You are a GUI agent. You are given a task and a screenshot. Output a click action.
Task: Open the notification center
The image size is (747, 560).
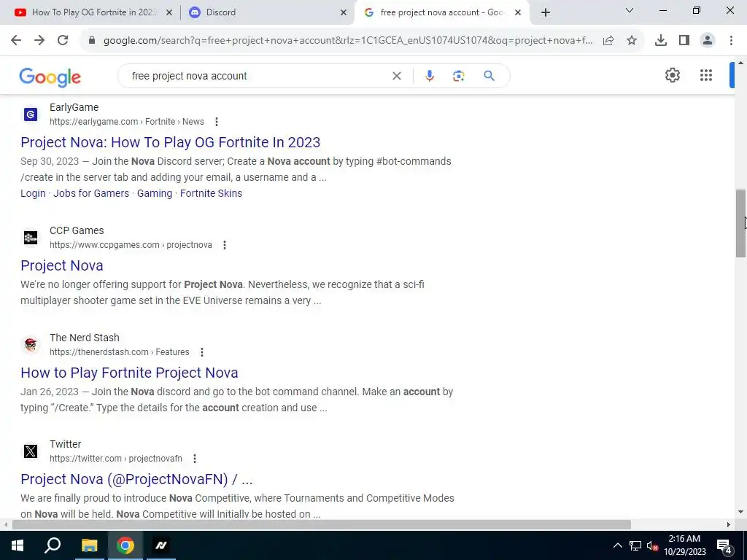coord(724,545)
